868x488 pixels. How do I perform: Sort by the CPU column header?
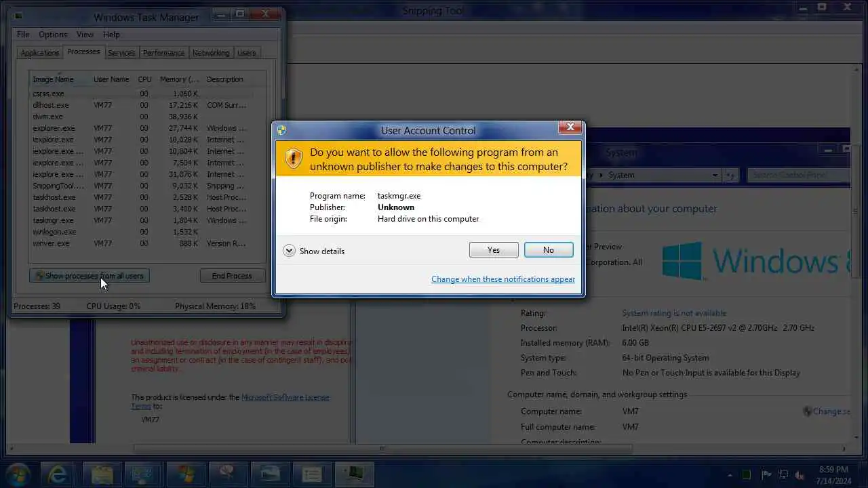144,79
